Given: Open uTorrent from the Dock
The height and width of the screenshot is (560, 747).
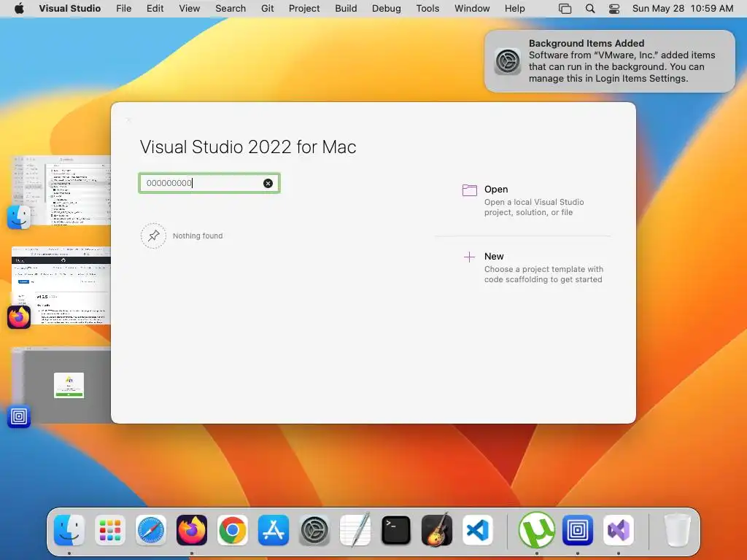Looking at the screenshot, I should pyautogui.click(x=537, y=530).
